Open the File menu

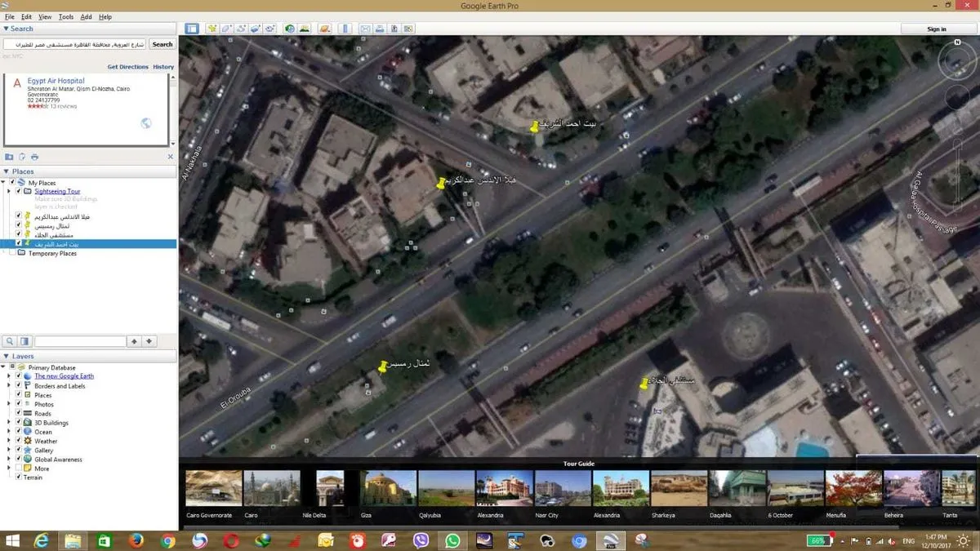[10, 16]
